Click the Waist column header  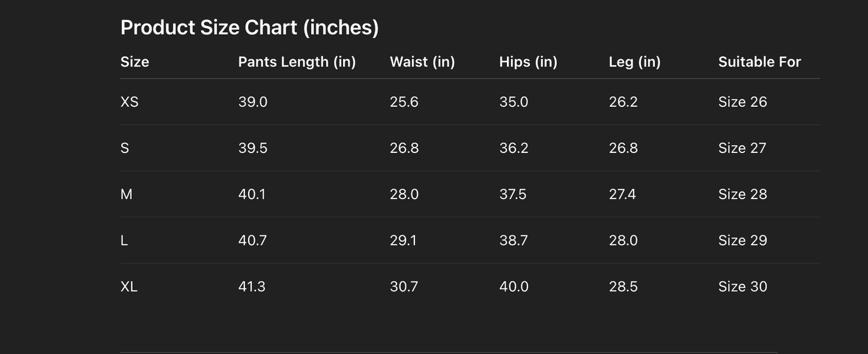click(422, 62)
